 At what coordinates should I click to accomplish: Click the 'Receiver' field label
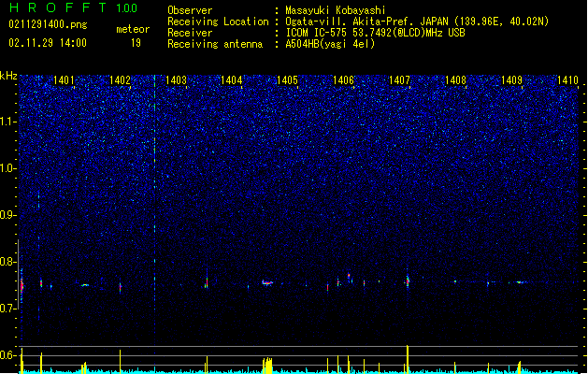pyautogui.click(x=190, y=33)
